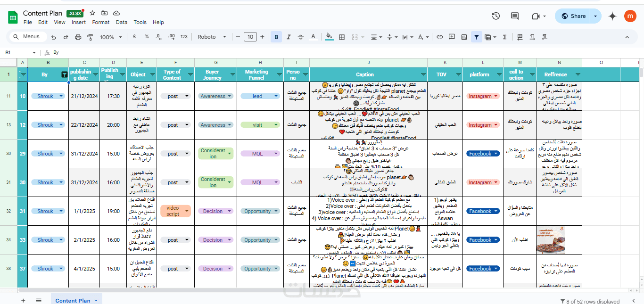
Task: Open the Edit menu
Action: click(x=43, y=22)
